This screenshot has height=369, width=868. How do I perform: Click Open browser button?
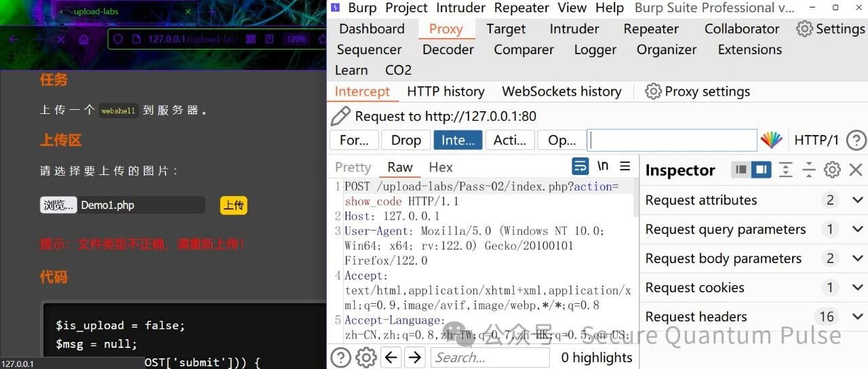click(x=561, y=140)
